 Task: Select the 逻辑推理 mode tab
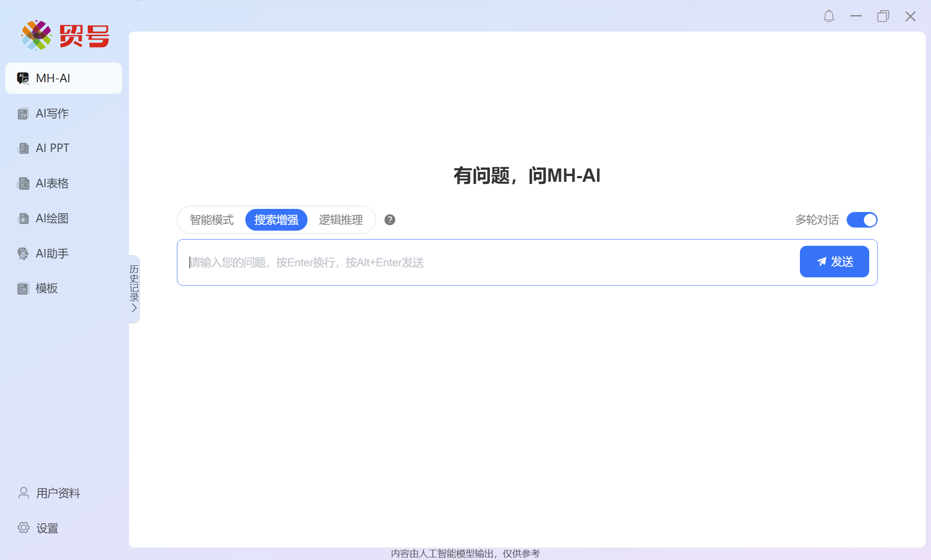341,220
